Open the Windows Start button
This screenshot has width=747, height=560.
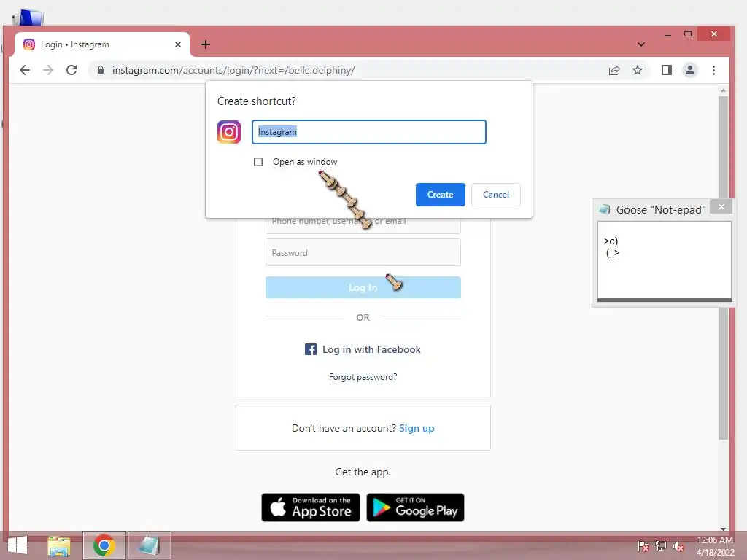coord(18,545)
